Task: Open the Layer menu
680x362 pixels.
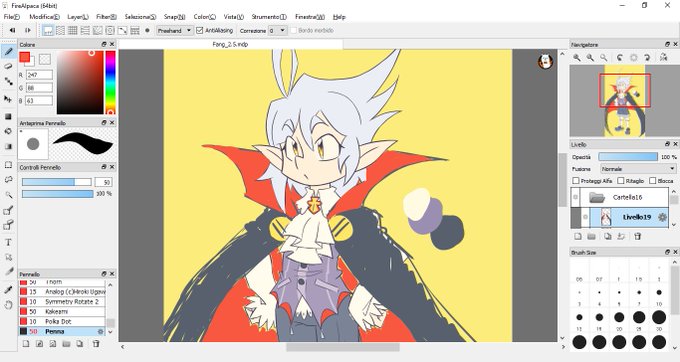Action: click(x=78, y=17)
